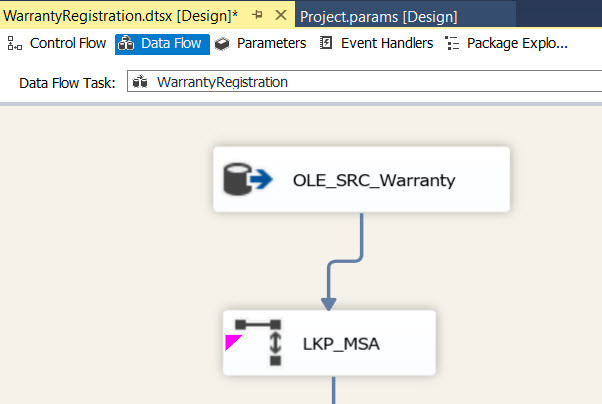Close the WarrantyRegistration.dtsx document tab
The height and width of the screenshot is (404, 602).
click(x=280, y=16)
